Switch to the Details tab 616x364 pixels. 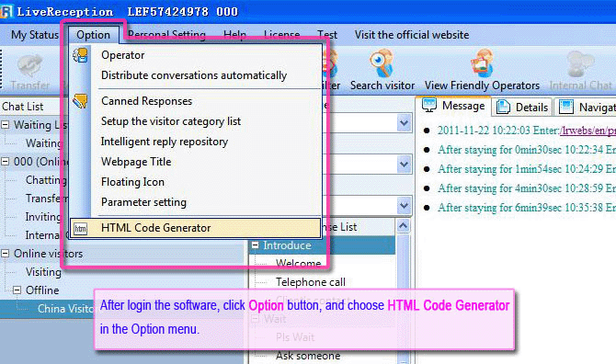pyautogui.click(x=522, y=107)
